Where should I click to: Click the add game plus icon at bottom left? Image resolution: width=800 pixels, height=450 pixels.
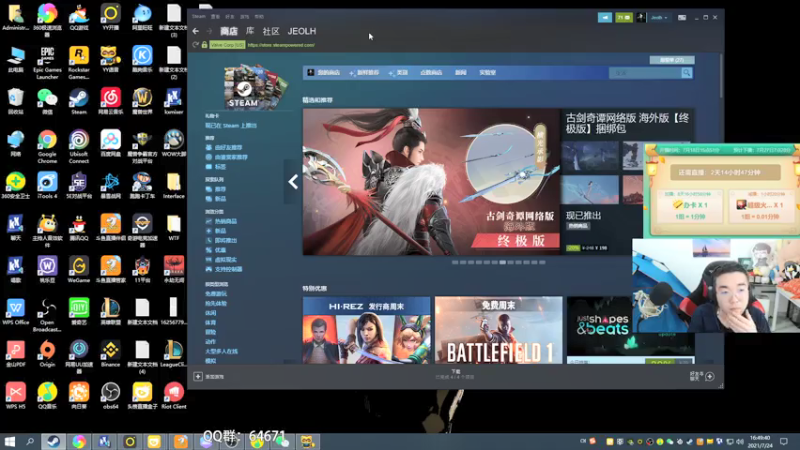(198, 377)
